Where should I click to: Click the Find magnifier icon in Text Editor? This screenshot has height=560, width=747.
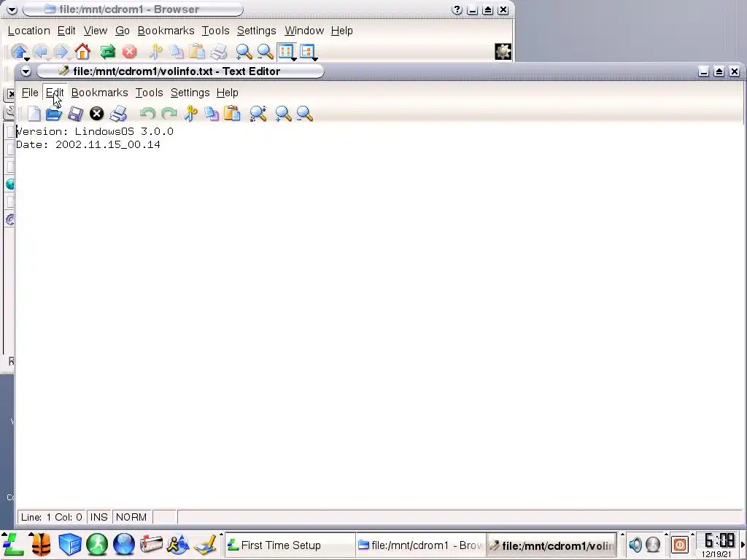pos(258,114)
